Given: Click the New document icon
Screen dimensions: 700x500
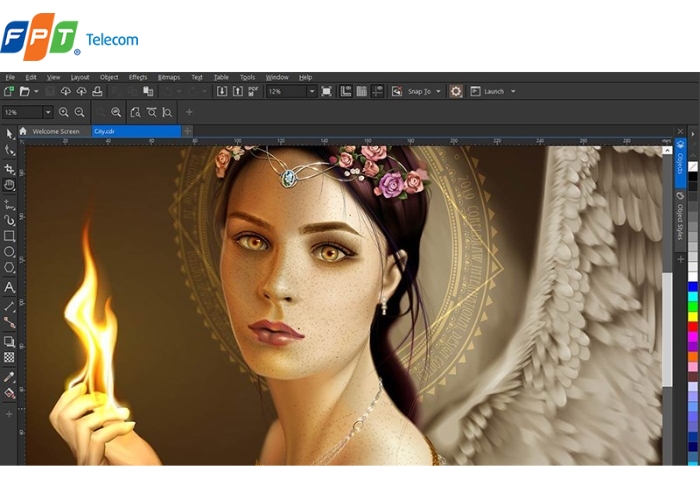Looking at the screenshot, I should click(x=9, y=92).
